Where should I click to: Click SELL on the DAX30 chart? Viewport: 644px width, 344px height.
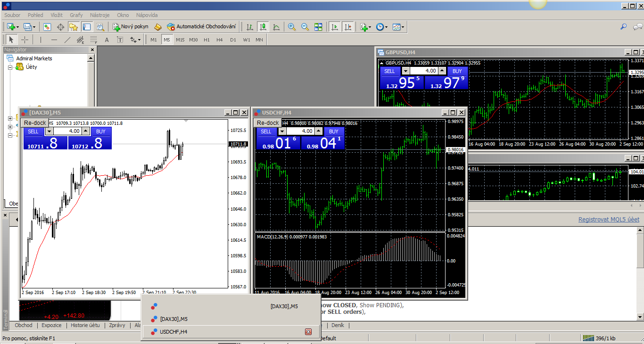pyautogui.click(x=33, y=131)
